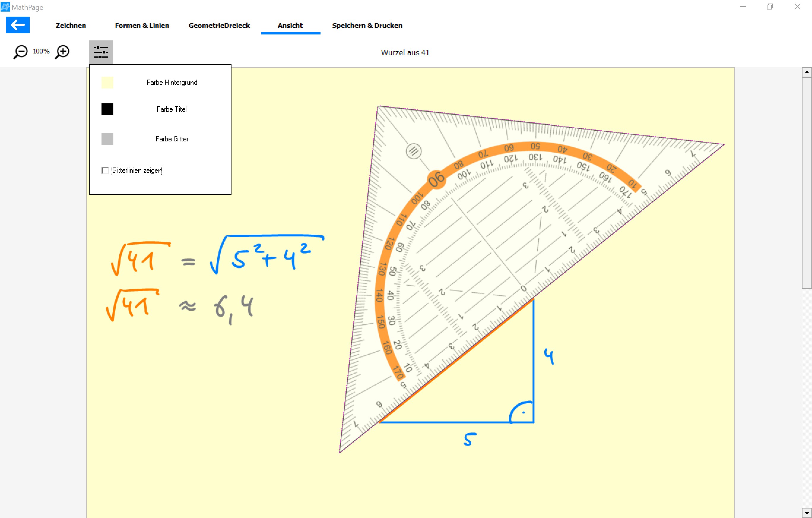Pick the black title color swatch
812x518 pixels.
tap(107, 109)
